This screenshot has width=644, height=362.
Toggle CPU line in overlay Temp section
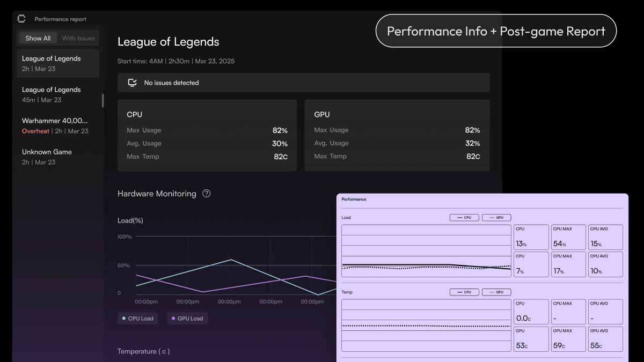coord(464,292)
